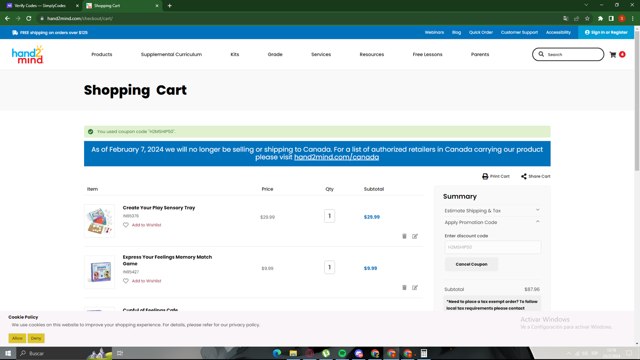Deny cookies in Cookie Policy banner

click(x=36, y=338)
